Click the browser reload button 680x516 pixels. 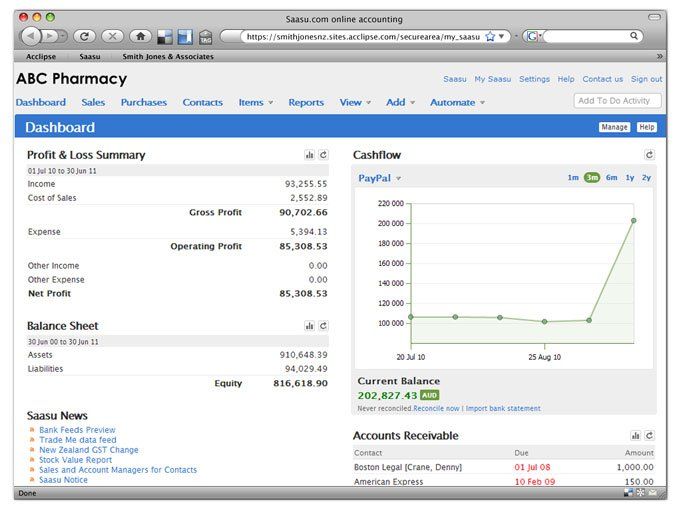point(84,36)
